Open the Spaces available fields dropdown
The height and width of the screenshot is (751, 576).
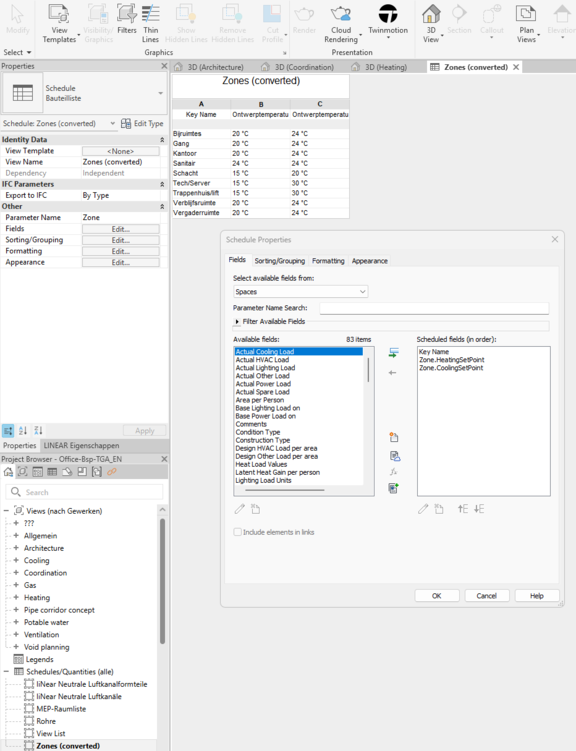(300, 292)
